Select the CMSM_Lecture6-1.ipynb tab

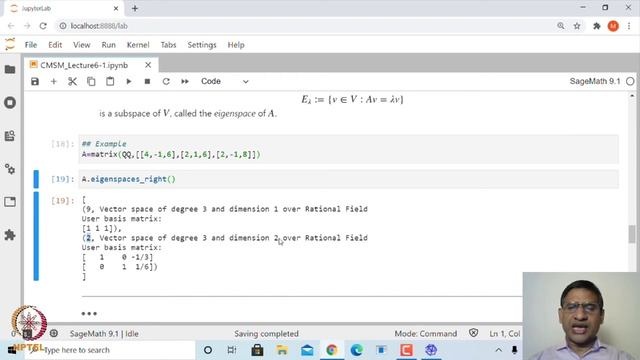point(84,65)
